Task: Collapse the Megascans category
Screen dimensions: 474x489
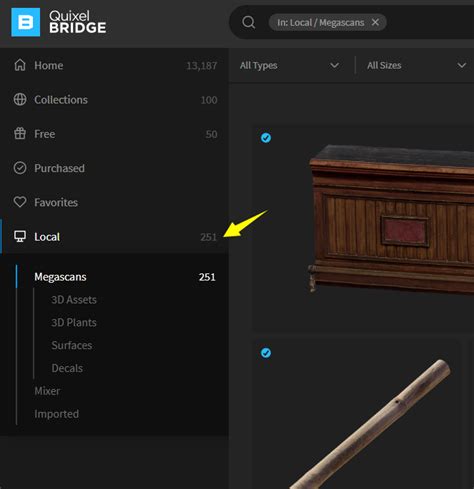Action: point(125,277)
